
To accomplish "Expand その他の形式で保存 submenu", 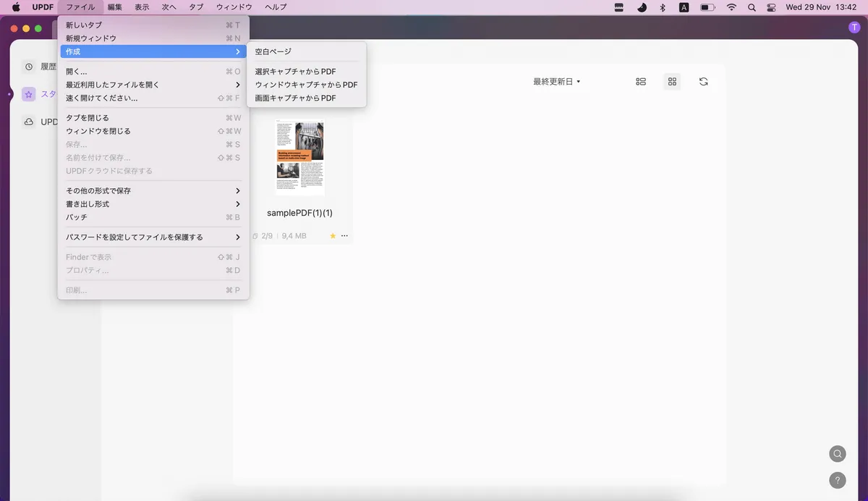I will tap(153, 191).
